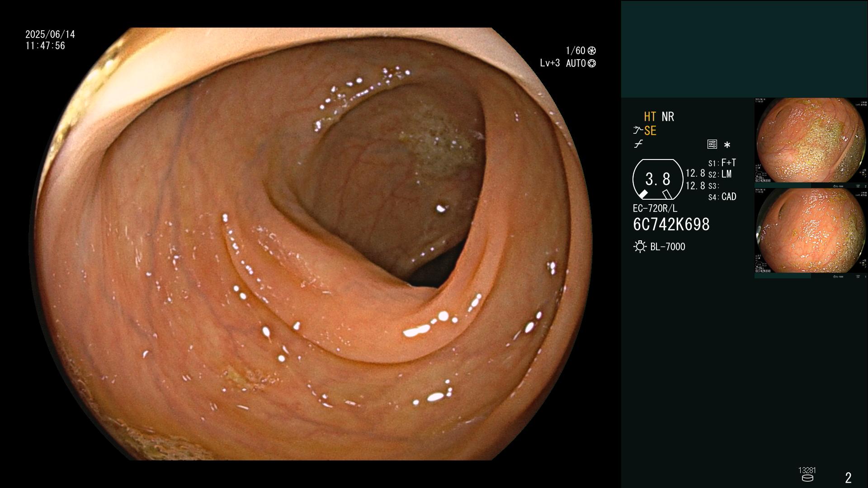The width and height of the screenshot is (868, 488).
Task: Click the scope model EC-720R/L
Action: pos(655,209)
